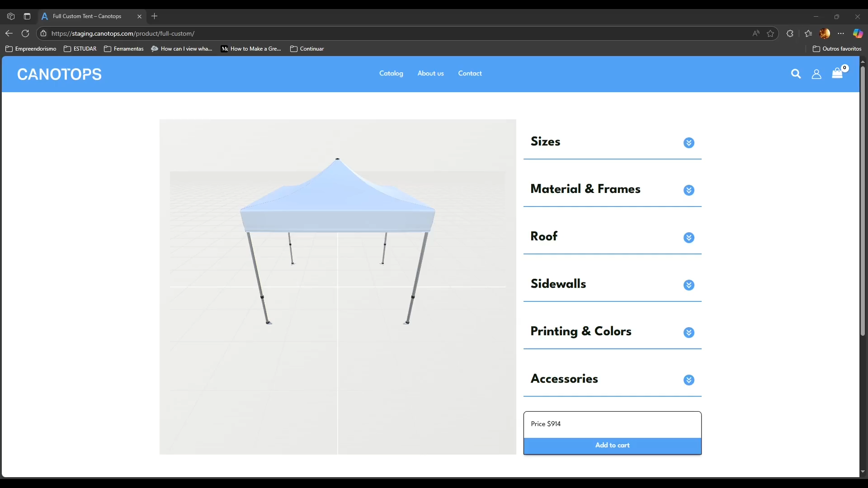This screenshot has width=868, height=488.
Task: Open the browser profile avatar
Action: (825, 33)
